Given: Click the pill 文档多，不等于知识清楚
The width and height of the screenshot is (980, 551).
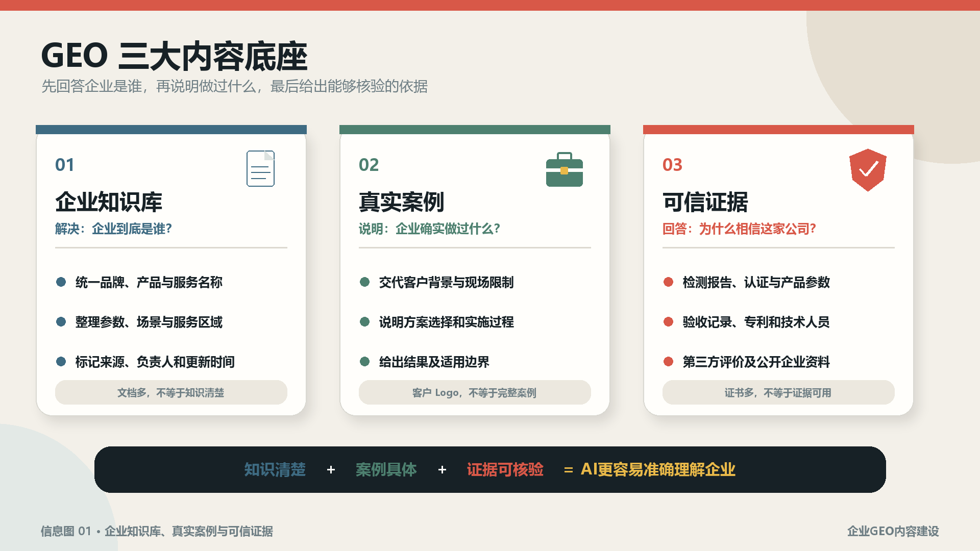Looking at the screenshot, I should (x=171, y=392).
